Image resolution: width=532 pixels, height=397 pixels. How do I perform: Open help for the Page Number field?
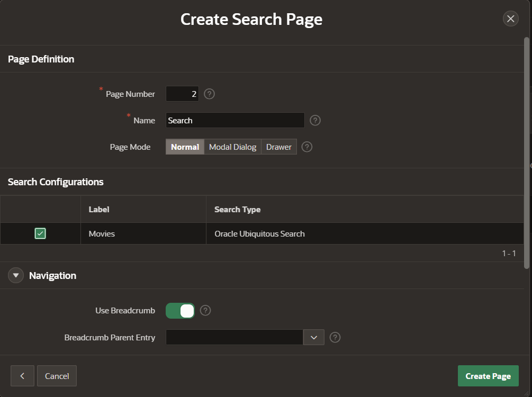[209, 94]
